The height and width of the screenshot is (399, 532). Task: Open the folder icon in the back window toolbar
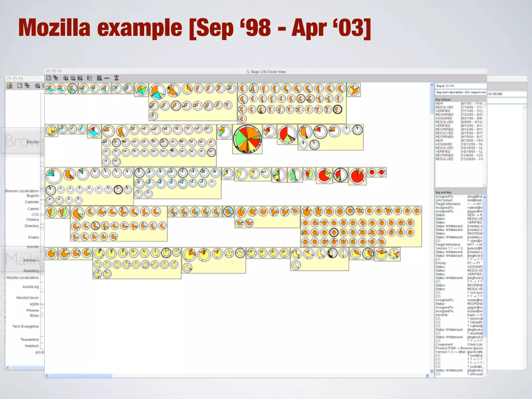(x=10, y=85)
